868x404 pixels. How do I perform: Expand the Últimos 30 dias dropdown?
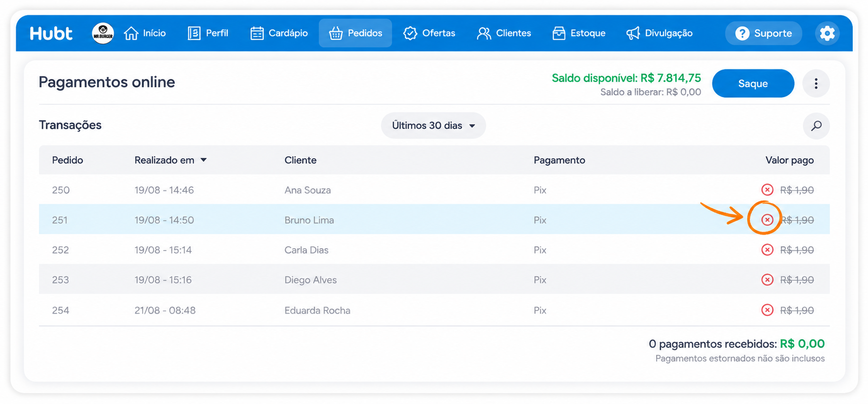point(433,126)
